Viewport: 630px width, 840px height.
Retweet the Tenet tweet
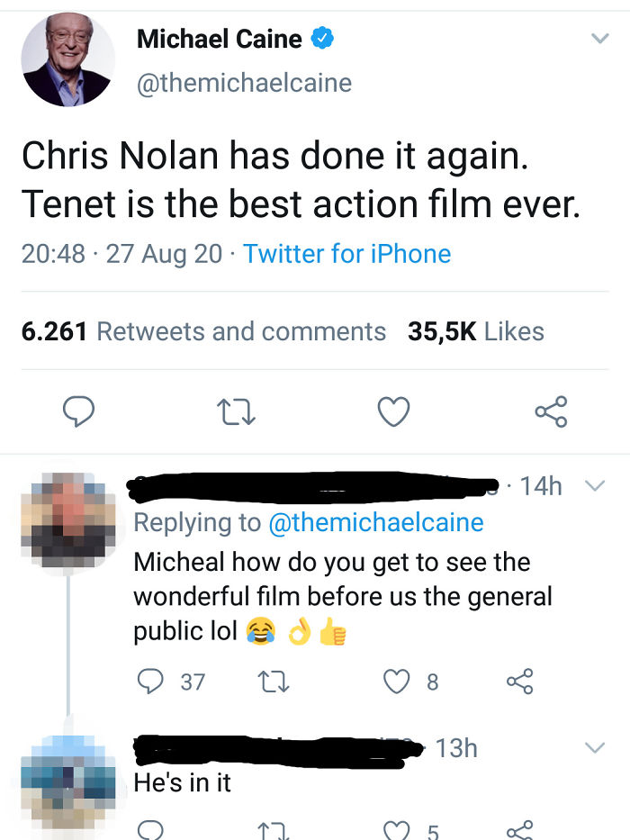click(236, 411)
